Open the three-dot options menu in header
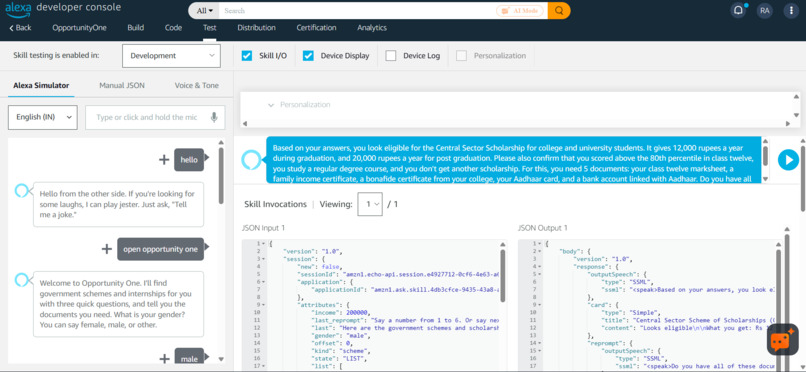806x372 pixels. pyautogui.click(x=791, y=11)
